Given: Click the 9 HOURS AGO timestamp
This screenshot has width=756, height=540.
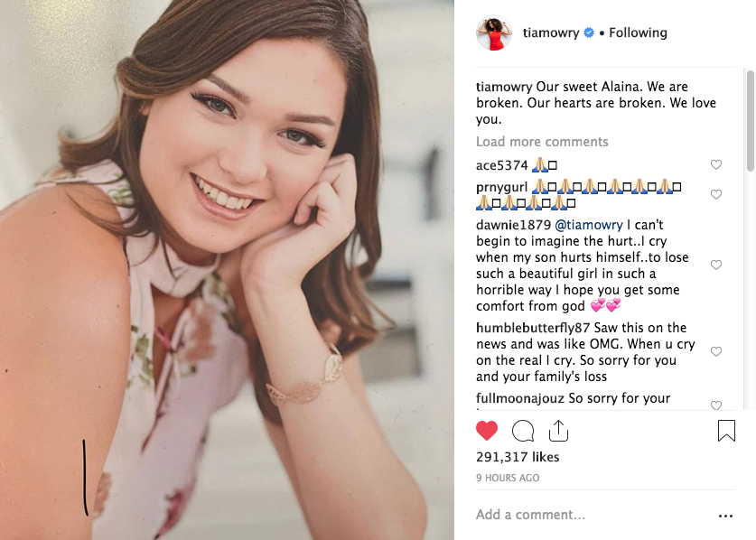Looking at the screenshot, I should [508, 478].
